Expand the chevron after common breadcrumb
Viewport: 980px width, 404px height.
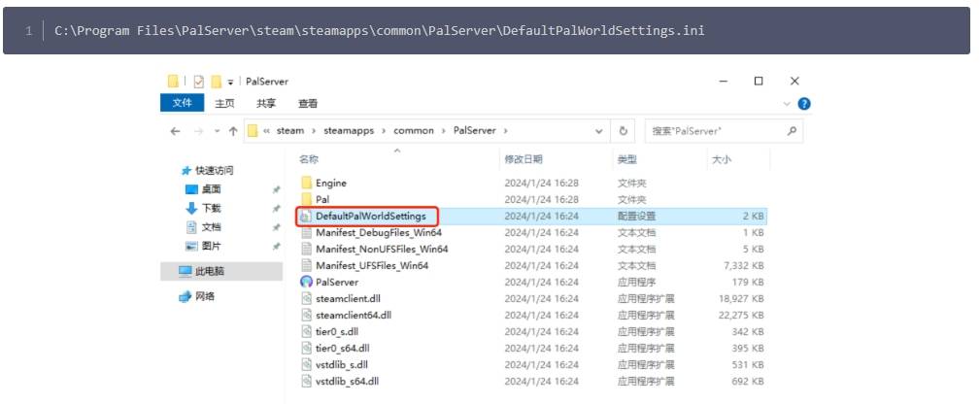[x=444, y=131]
